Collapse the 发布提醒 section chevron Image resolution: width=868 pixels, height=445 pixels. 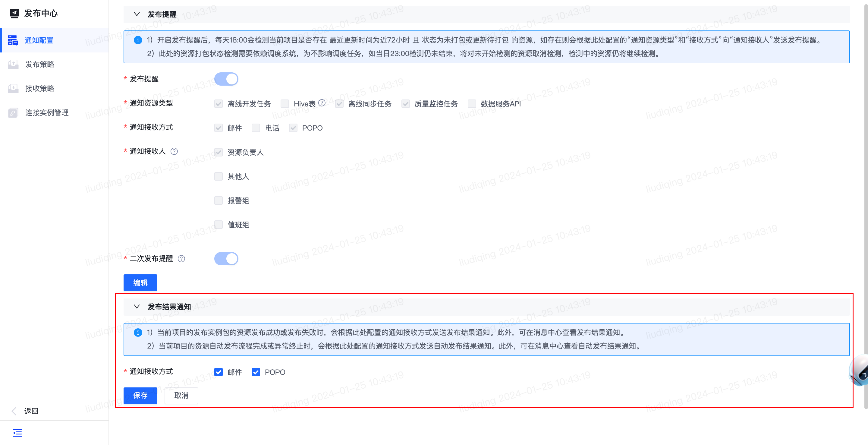point(137,14)
